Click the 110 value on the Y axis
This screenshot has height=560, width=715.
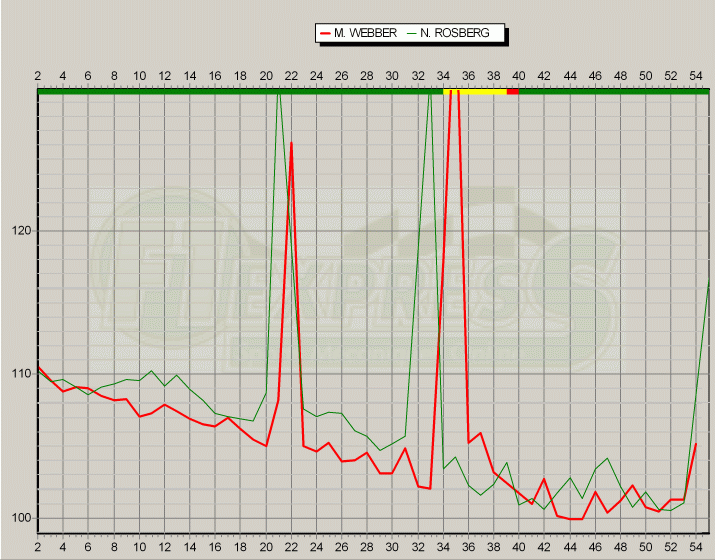(x=19, y=374)
